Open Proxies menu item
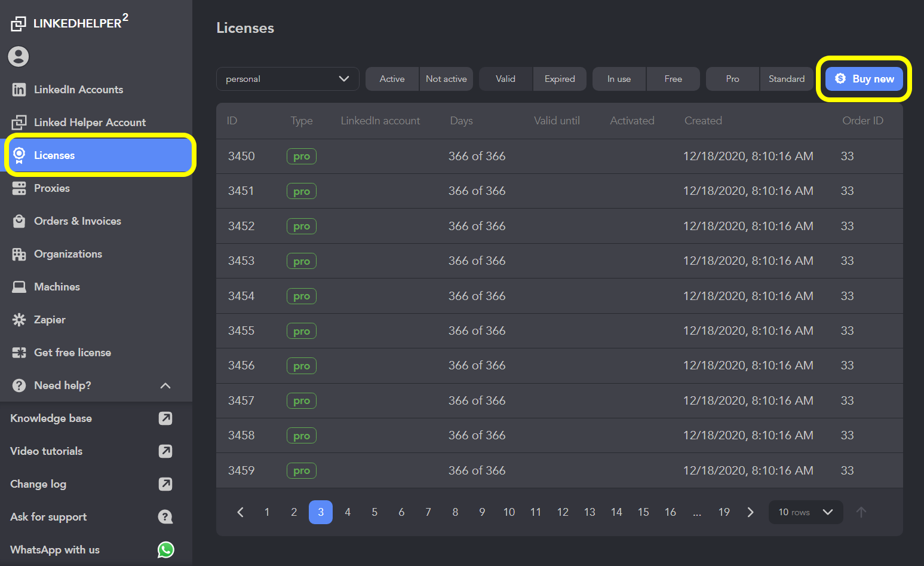The image size is (924, 566). point(96,188)
